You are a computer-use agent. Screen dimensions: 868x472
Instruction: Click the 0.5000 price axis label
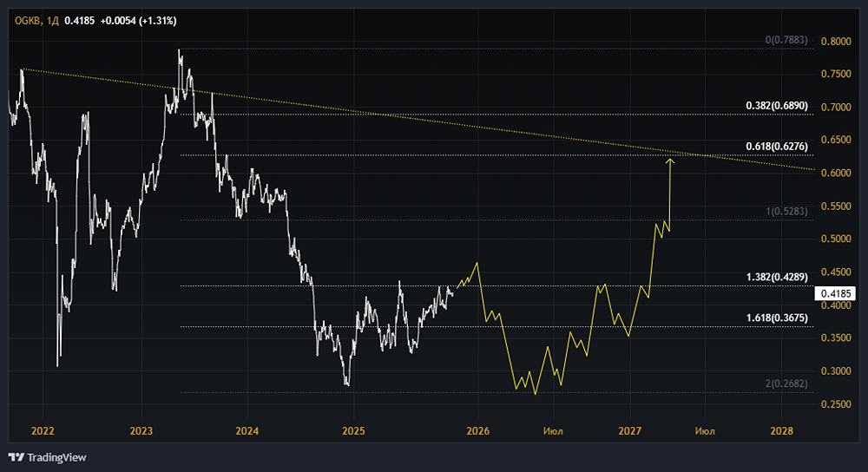(836, 239)
